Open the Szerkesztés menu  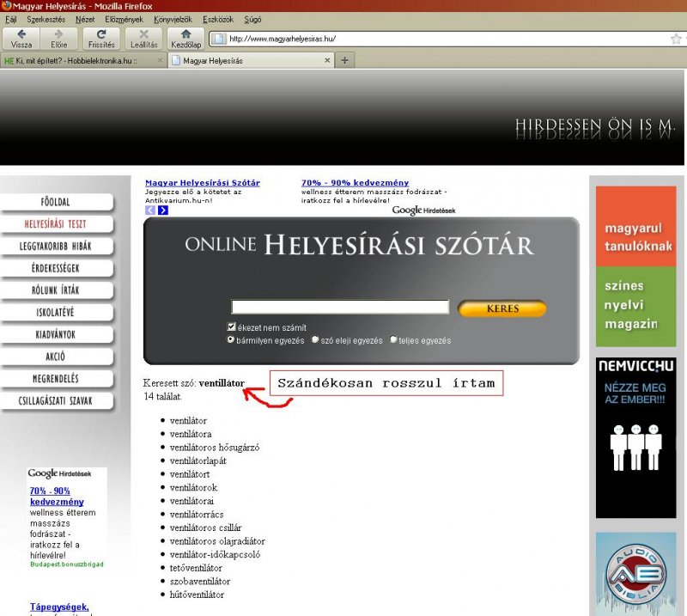(46, 19)
